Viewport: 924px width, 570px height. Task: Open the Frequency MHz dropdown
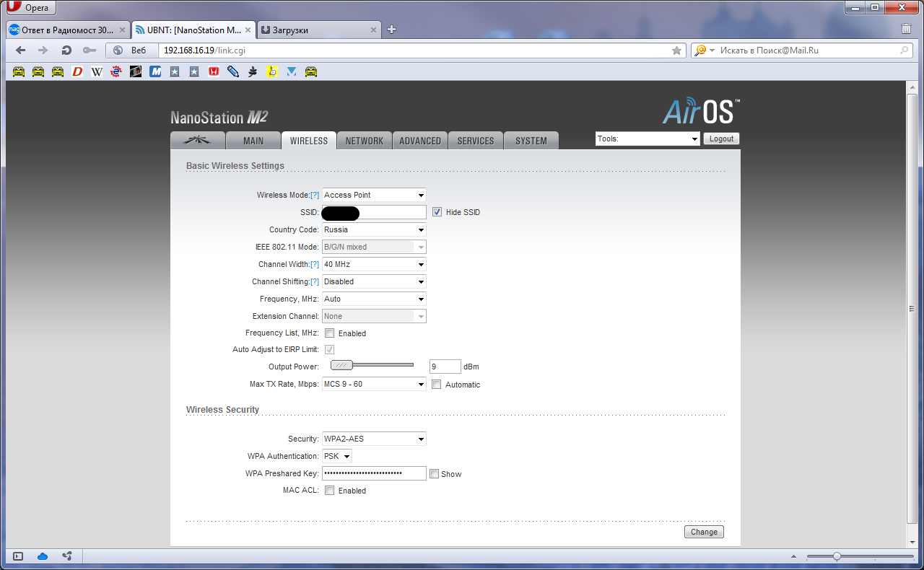[x=374, y=299]
